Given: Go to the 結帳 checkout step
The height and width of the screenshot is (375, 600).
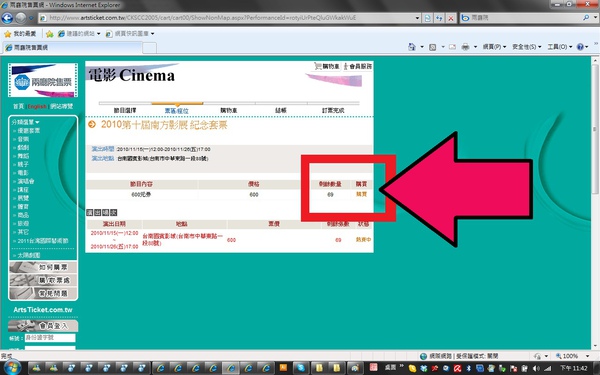Looking at the screenshot, I should (x=280, y=110).
